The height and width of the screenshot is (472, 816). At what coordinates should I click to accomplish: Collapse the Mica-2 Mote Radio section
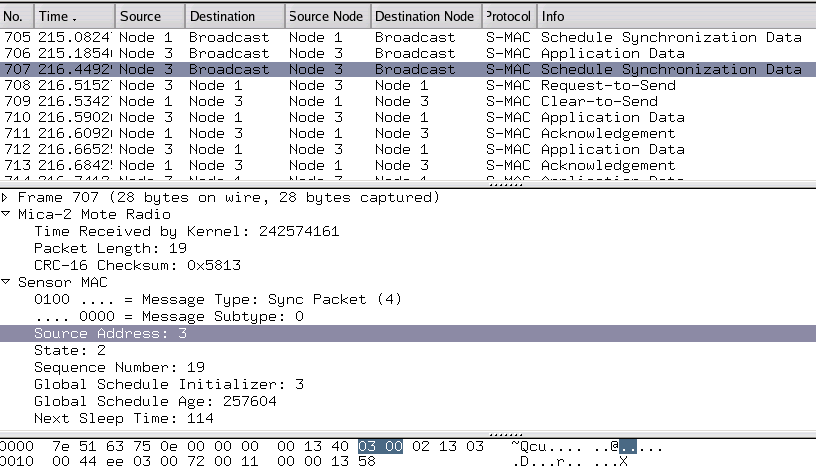click(x=6, y=214)
